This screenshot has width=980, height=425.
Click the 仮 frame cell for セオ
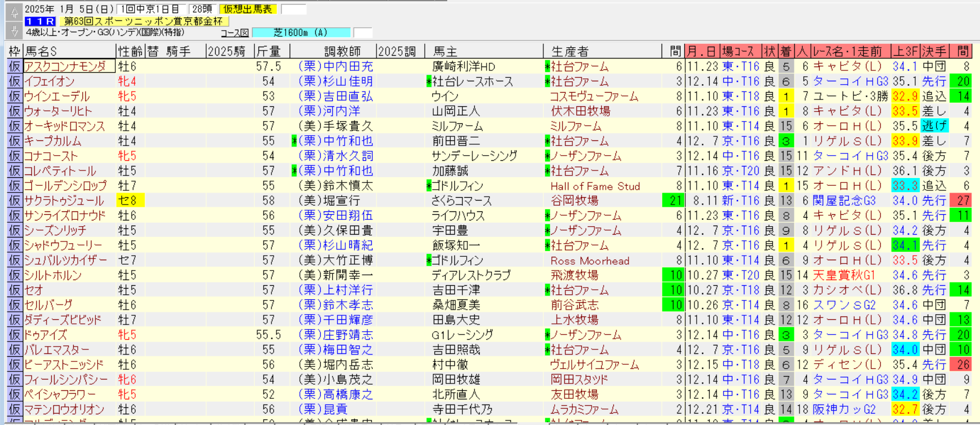(14, 290)
